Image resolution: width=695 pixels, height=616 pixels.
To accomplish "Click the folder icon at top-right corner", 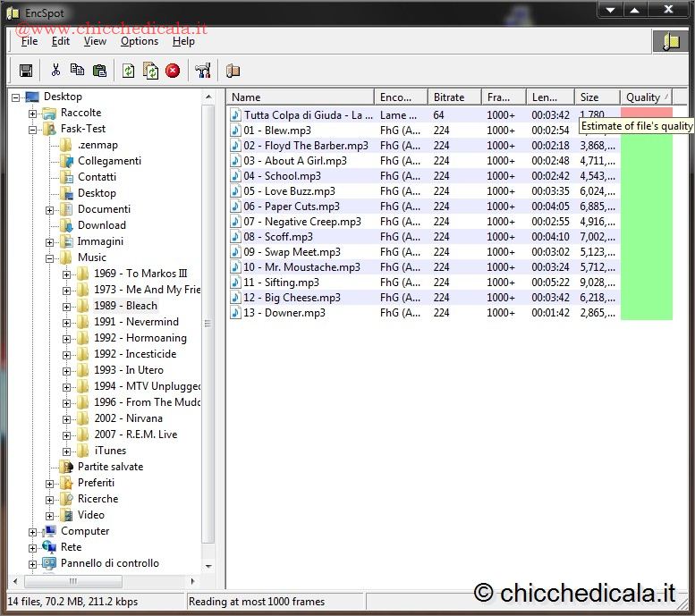I will [x=670, y=41].
